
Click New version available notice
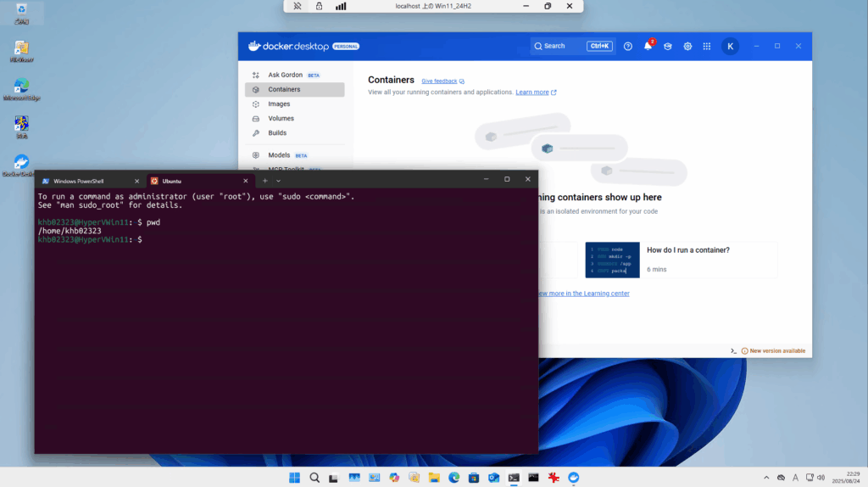click(x=773, y=350)
